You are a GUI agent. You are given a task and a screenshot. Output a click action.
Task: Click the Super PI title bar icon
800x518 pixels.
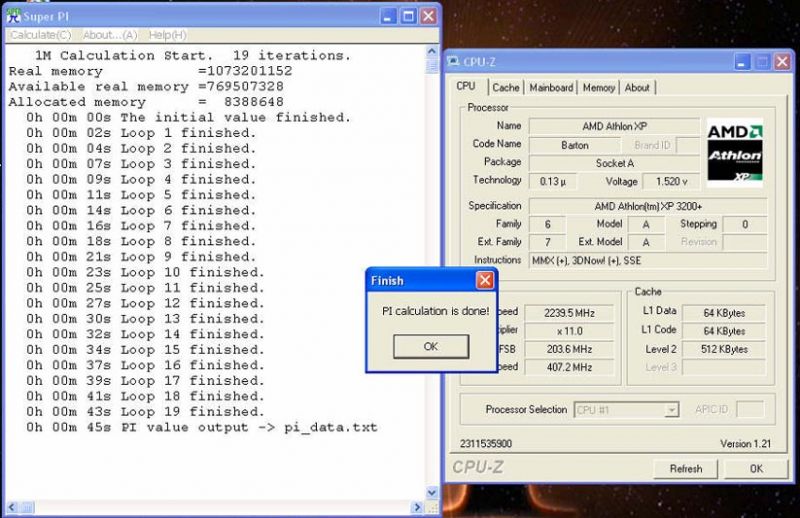coord(13,16)
